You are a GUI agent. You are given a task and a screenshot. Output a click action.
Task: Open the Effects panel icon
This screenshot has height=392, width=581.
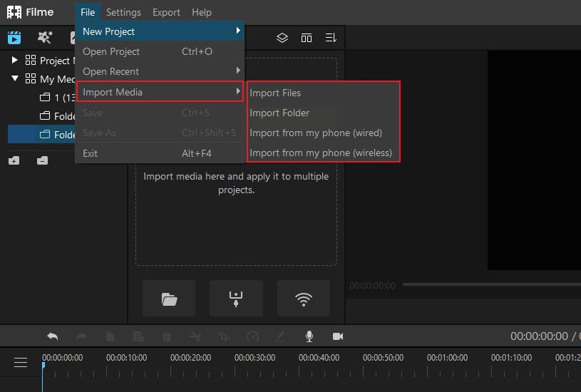click(44, 37)
